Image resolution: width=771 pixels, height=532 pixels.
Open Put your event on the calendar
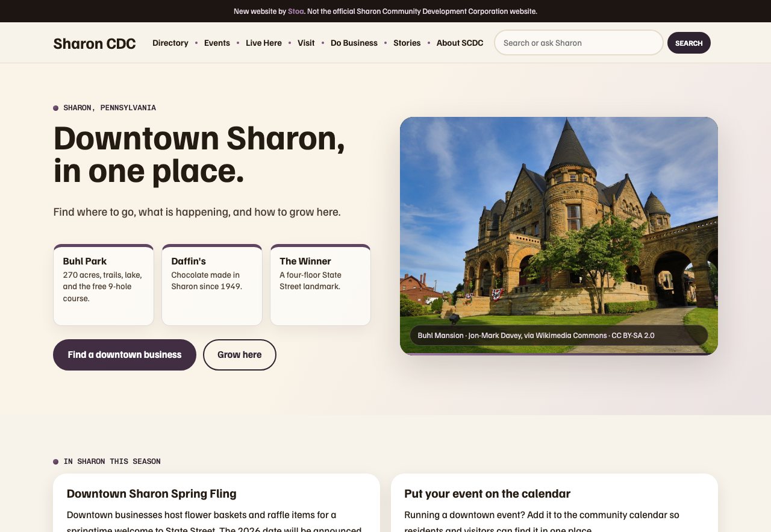(554, 503)
